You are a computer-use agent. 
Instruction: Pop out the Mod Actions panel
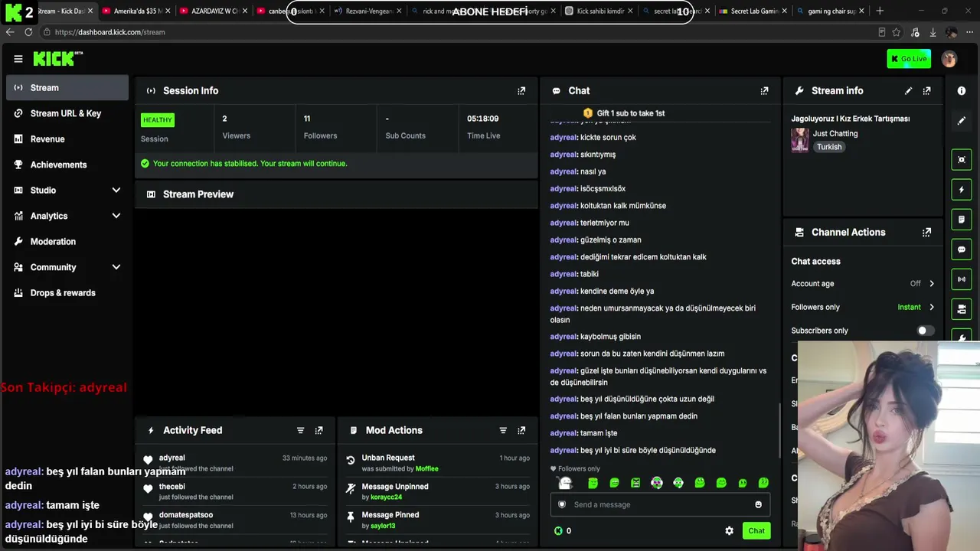click(x=521, y=430)
